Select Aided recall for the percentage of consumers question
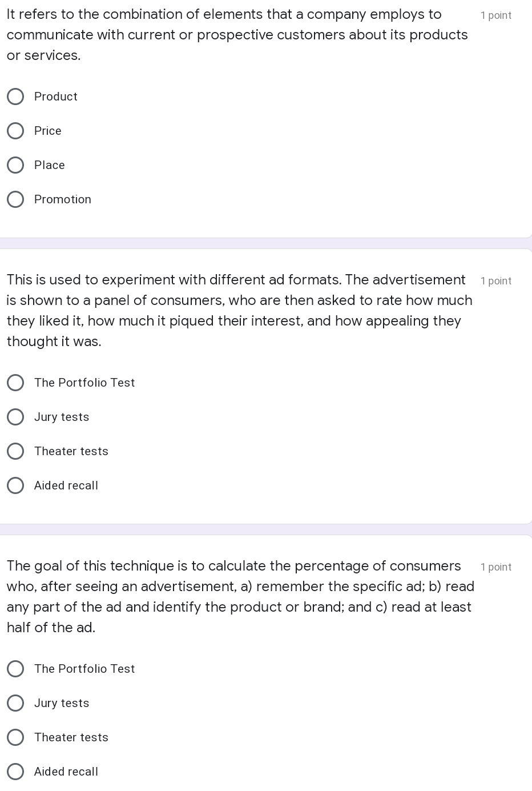This screenshot has width=532, height=791. 15,772
